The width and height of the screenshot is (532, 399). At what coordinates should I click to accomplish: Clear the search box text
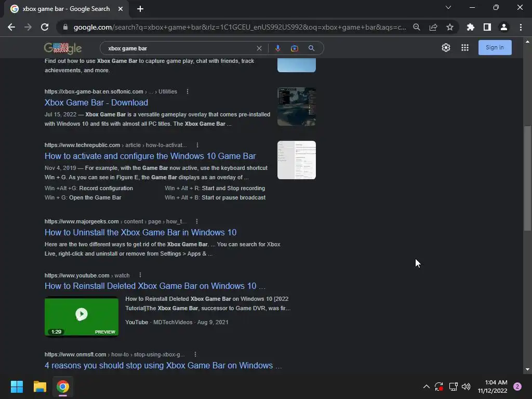[x=259, y=48]
